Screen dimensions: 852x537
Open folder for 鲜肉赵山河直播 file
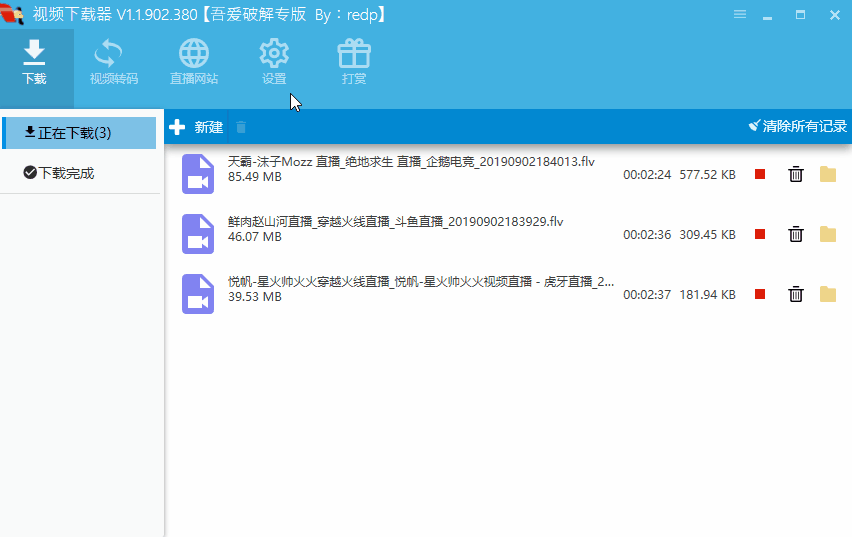[828, 234]
